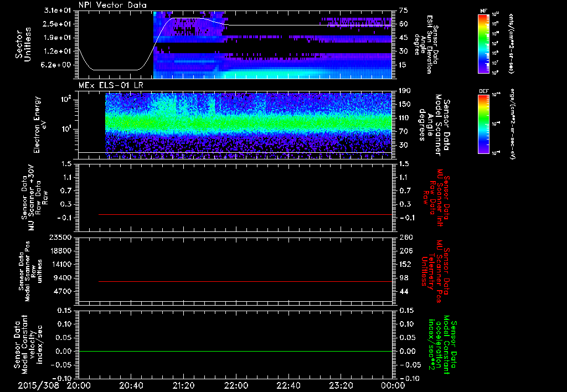Click the "1.2e+01" sector tick label
The image size is (567, 392).
(x=57, y=51)
